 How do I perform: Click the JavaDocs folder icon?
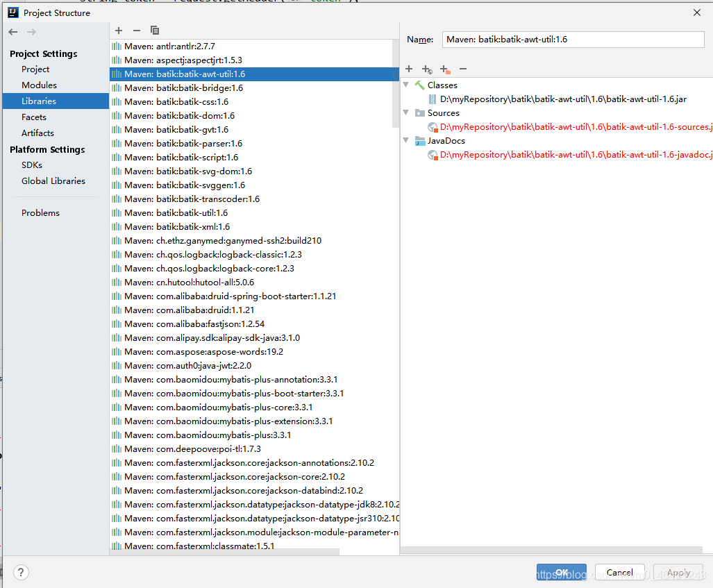420,141
